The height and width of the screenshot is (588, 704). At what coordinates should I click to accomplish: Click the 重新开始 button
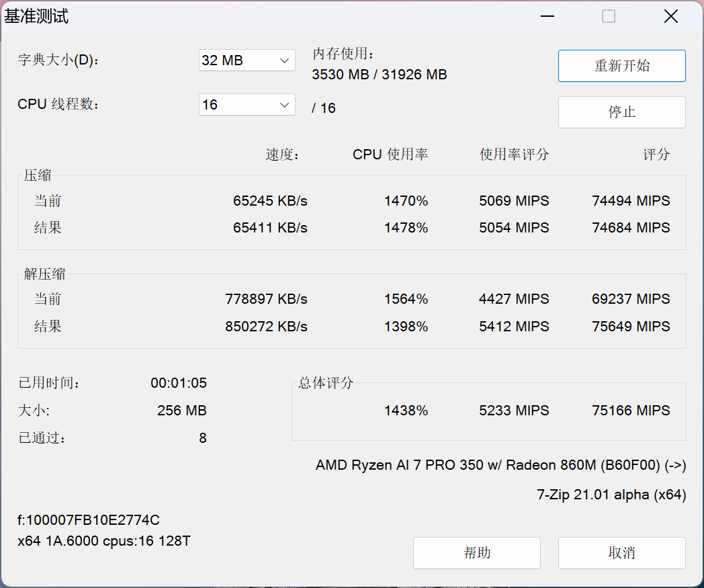pos(621,66)
